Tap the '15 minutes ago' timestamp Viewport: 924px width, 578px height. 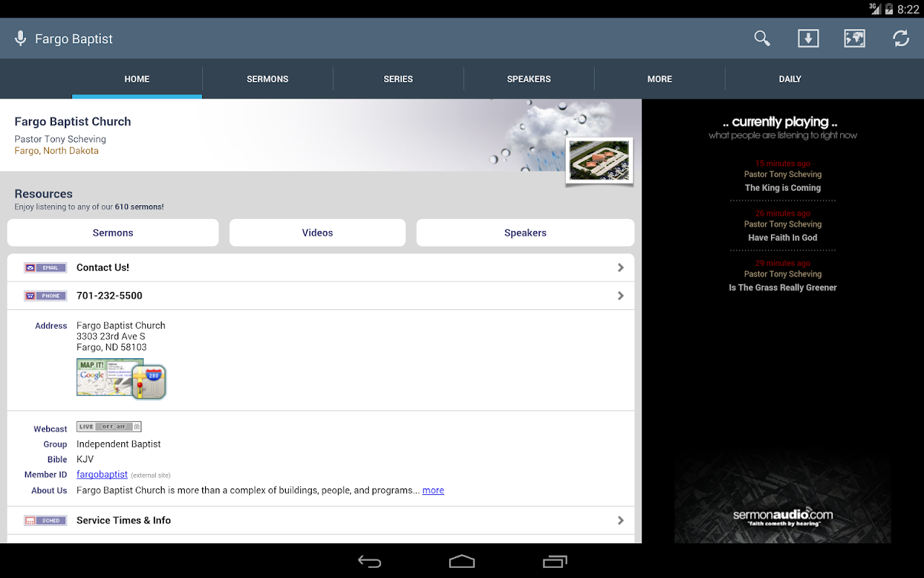point(783,164)
